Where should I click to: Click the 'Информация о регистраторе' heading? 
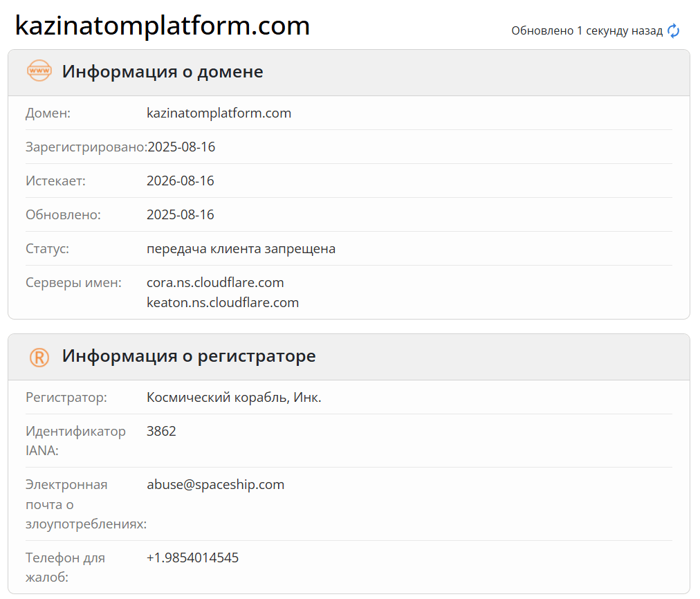coord(189,356)
